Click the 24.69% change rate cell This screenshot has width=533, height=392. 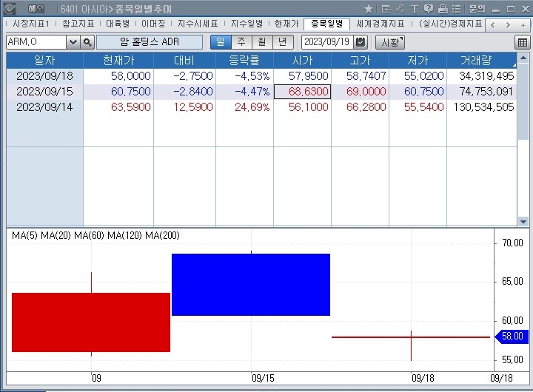[x=244, y=107]
